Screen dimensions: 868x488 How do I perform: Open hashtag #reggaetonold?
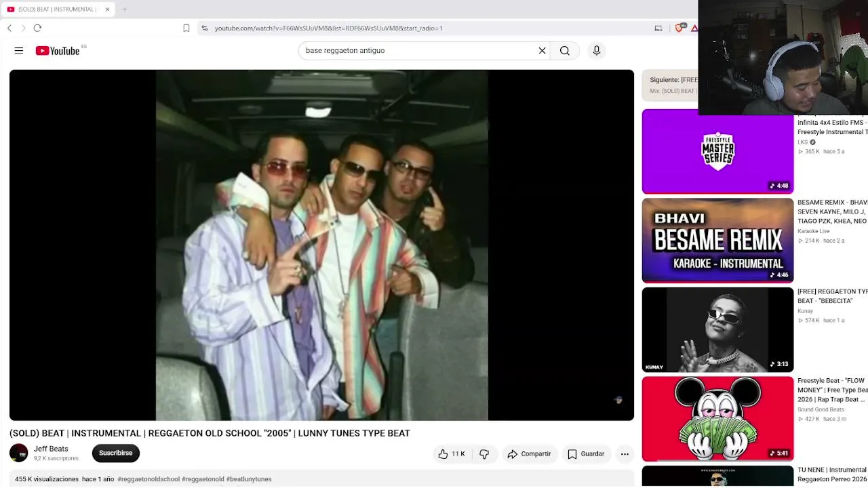point(203,479)
